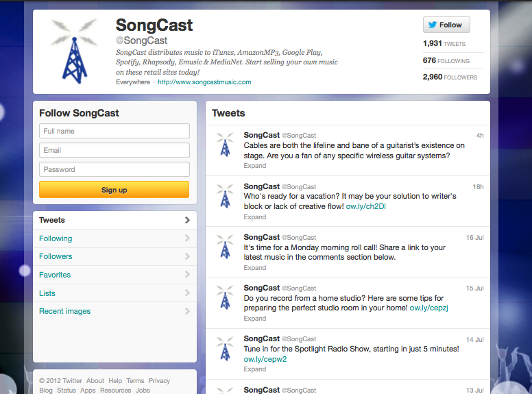
Task: Open Recent images in the sidebar
Action: click(64, 311)
